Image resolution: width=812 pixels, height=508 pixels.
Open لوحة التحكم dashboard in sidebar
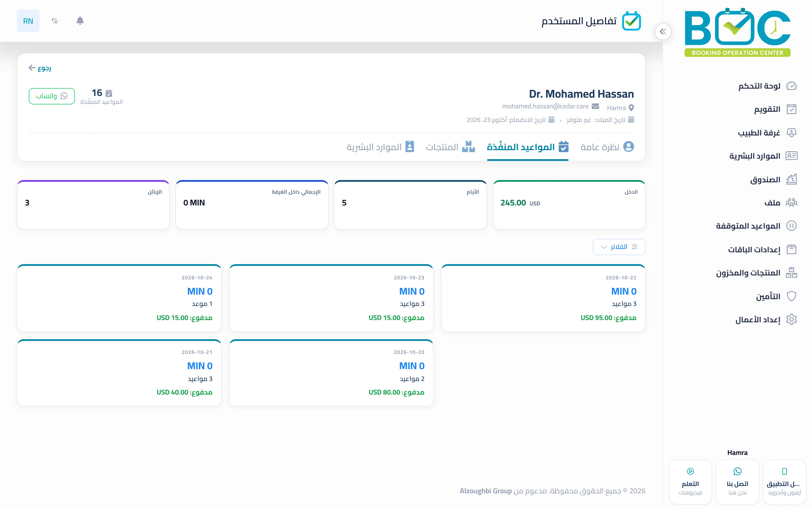(767, 86)
